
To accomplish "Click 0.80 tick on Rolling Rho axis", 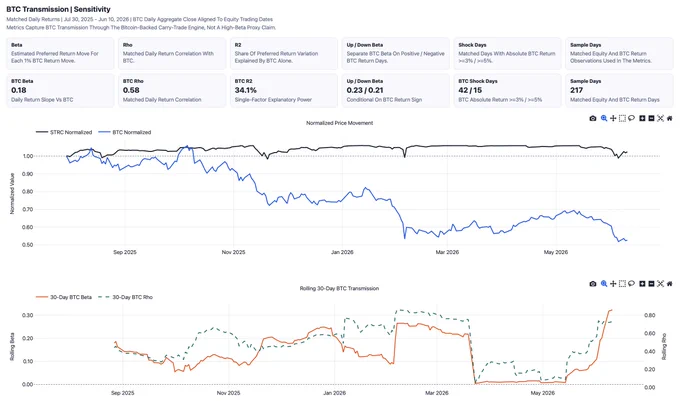I will (650, 316).
